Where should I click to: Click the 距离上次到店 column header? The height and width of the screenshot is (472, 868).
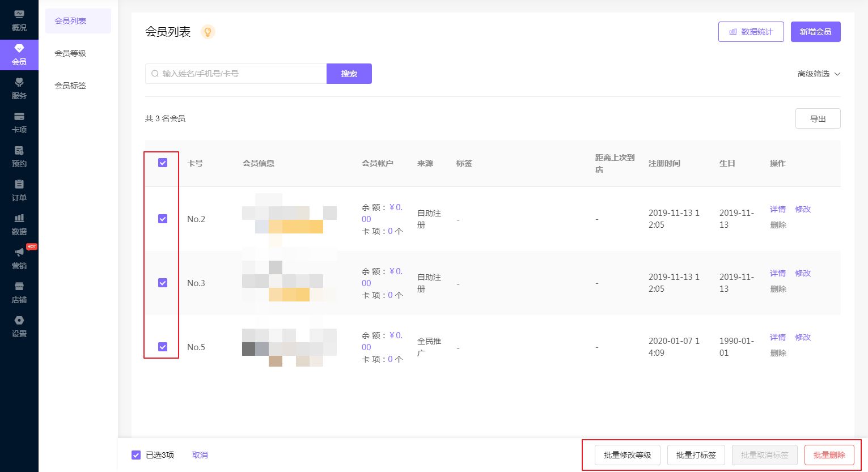click(615, 163)
